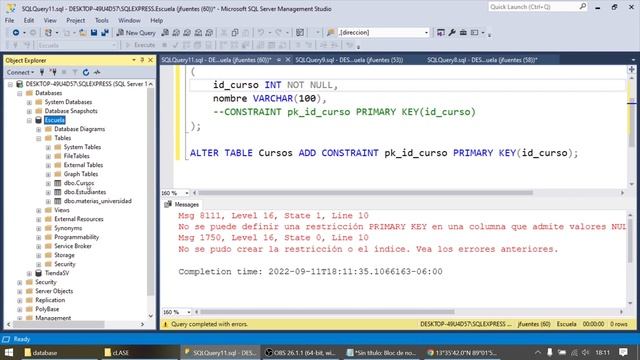Screen dimensions: 640x360
Task: Open the View menu
Action: [50, 20]
